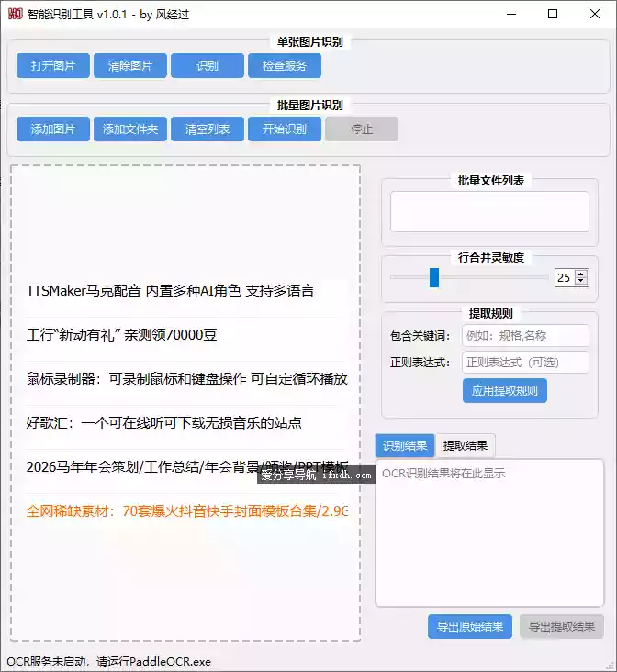Click the sensitivity number field showing 25

(x=565, y=278)
